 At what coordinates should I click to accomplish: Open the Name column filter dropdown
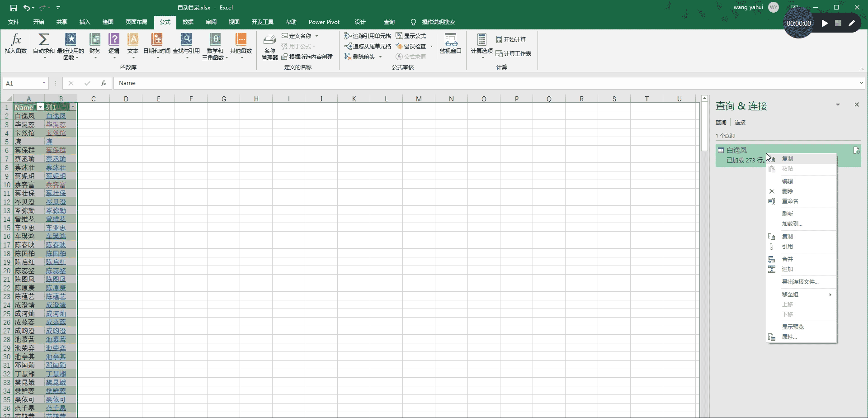point(40,107)
